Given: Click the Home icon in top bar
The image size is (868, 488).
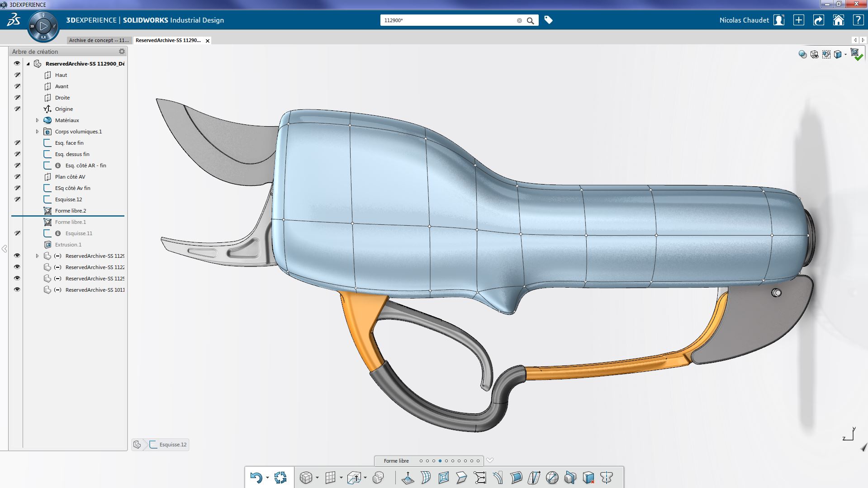Looking at the screenshot, I should [x=838, y=20].
